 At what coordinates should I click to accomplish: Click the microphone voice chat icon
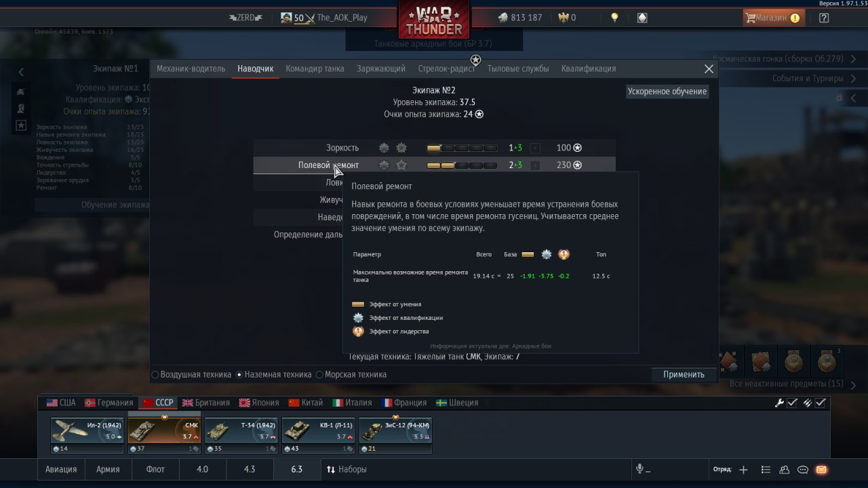(639, 469)
